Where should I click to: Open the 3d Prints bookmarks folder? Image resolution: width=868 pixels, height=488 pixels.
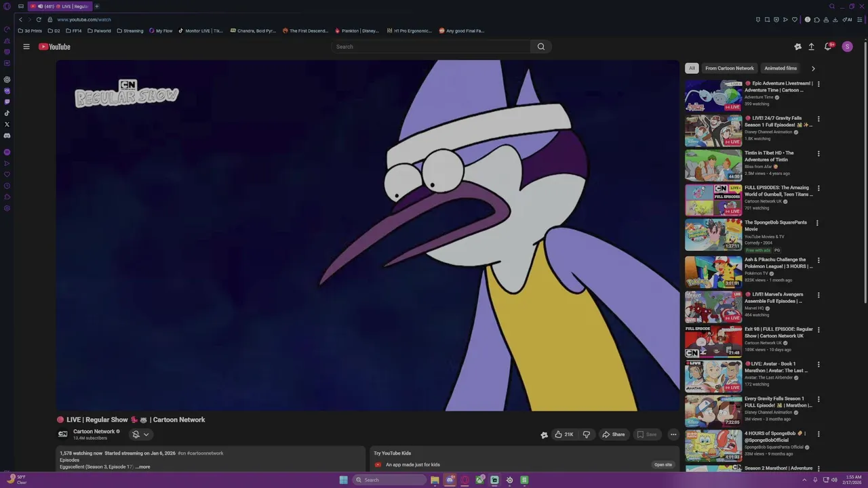click(30, 30)
